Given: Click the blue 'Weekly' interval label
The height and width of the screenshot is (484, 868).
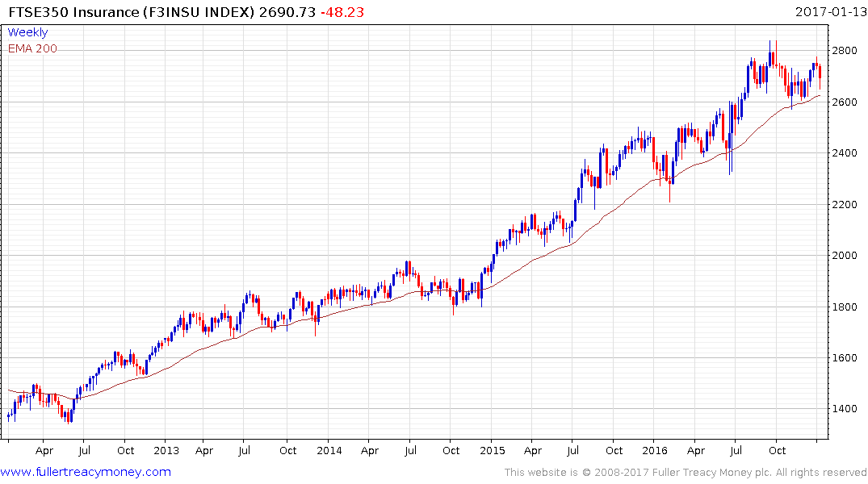Looking at the screenshot, I should (27, 32).
